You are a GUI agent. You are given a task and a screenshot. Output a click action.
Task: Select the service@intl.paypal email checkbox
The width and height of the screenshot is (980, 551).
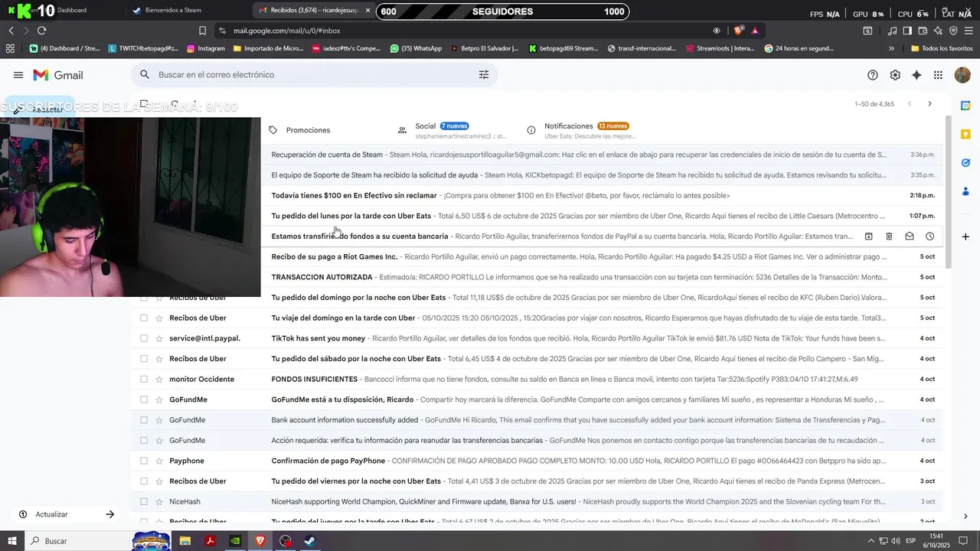tap(143, 338)
